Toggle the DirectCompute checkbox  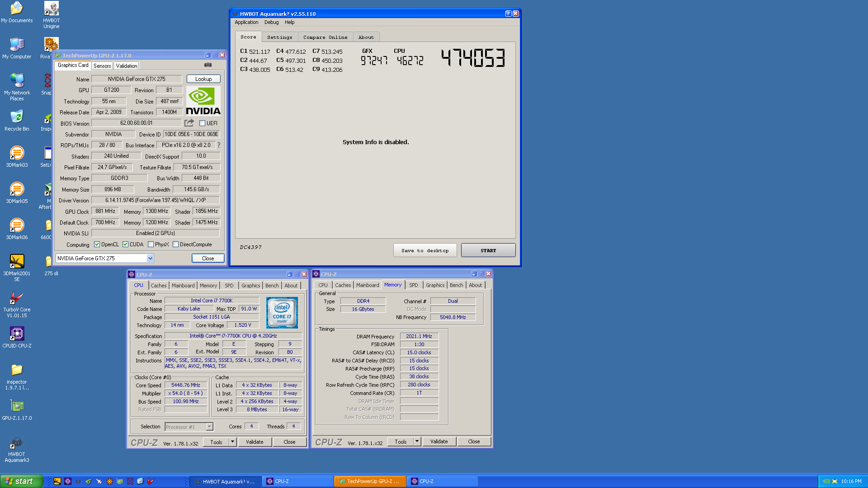pos(175,244)
